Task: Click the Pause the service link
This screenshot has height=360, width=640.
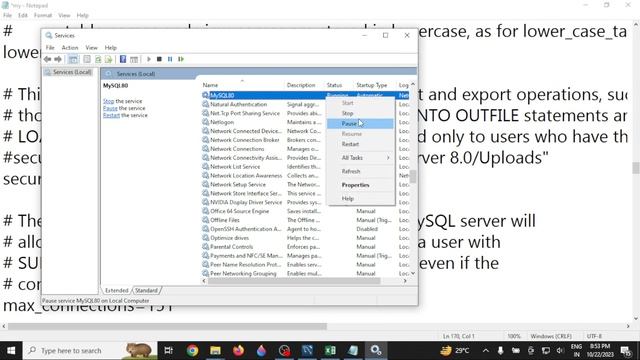Action: (110, 108)
